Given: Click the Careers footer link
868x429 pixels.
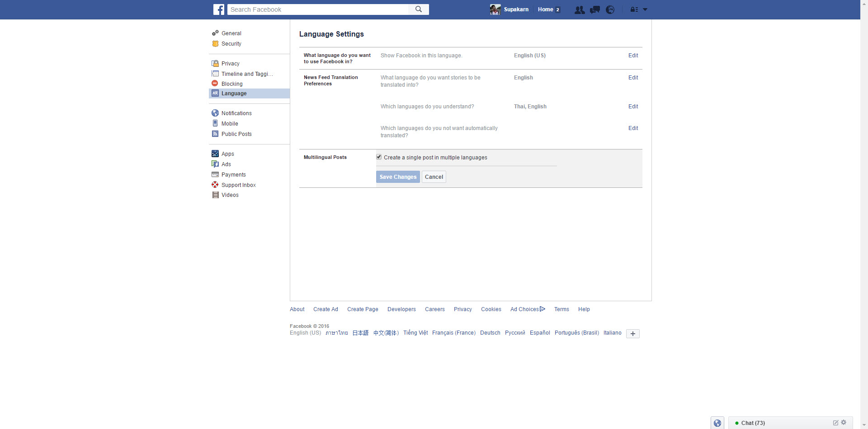Looking at the screenshot, I should [x=435, y=309].
